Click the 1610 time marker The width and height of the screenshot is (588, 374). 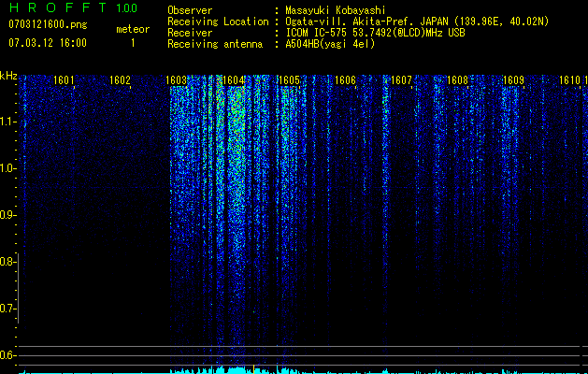coord(569,80)
